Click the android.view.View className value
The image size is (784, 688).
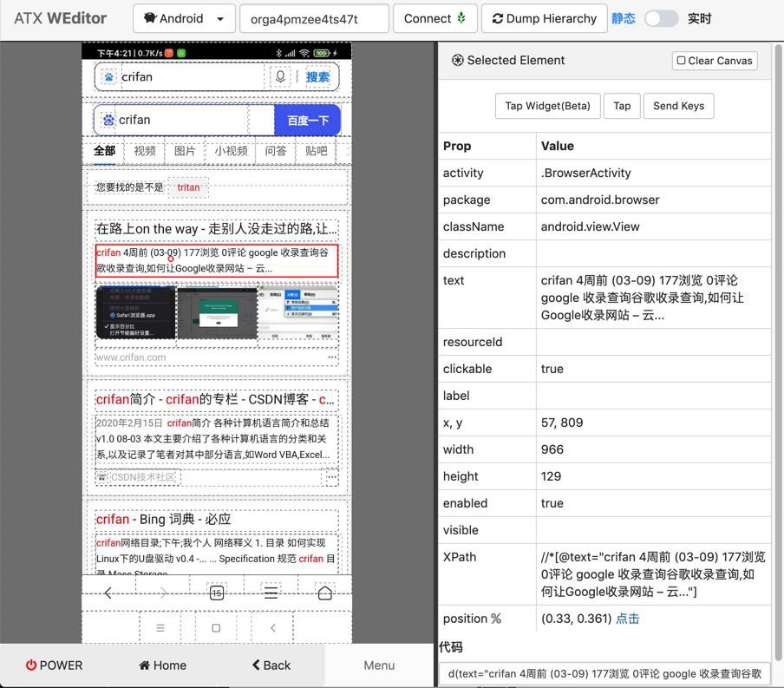[x=590, y=226]
